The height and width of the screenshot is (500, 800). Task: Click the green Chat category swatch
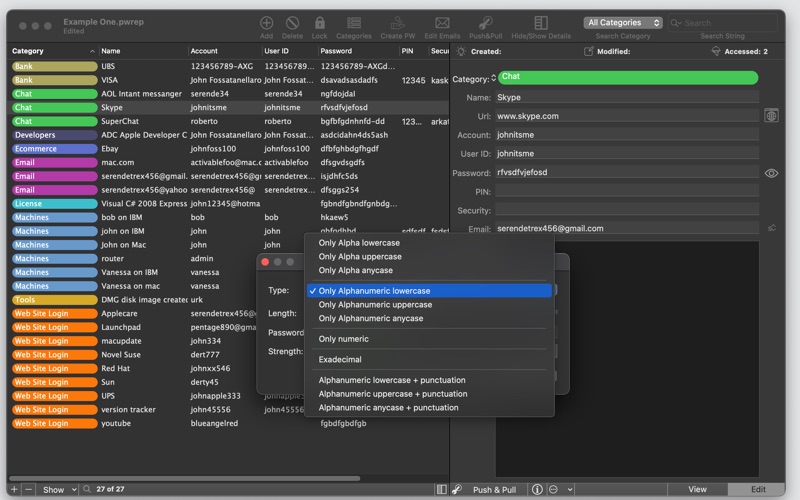(627, 77)
